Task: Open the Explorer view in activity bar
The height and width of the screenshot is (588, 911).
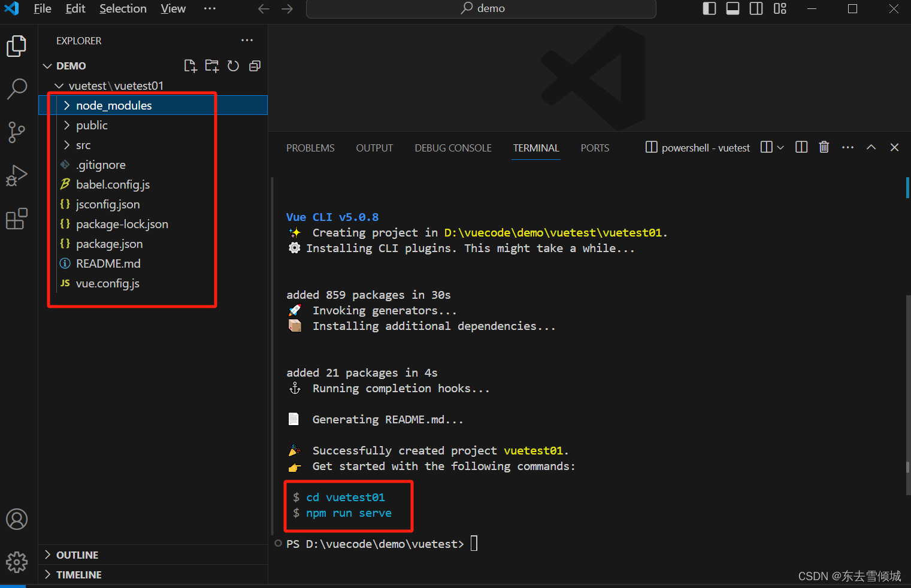Action: (17, 46)
